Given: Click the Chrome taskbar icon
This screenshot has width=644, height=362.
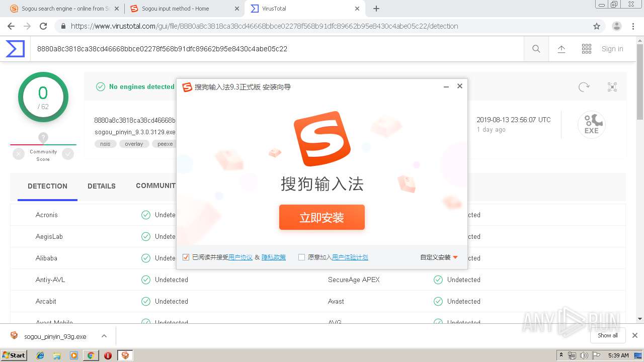Looking at the screenshot, I should pos(91,355).
